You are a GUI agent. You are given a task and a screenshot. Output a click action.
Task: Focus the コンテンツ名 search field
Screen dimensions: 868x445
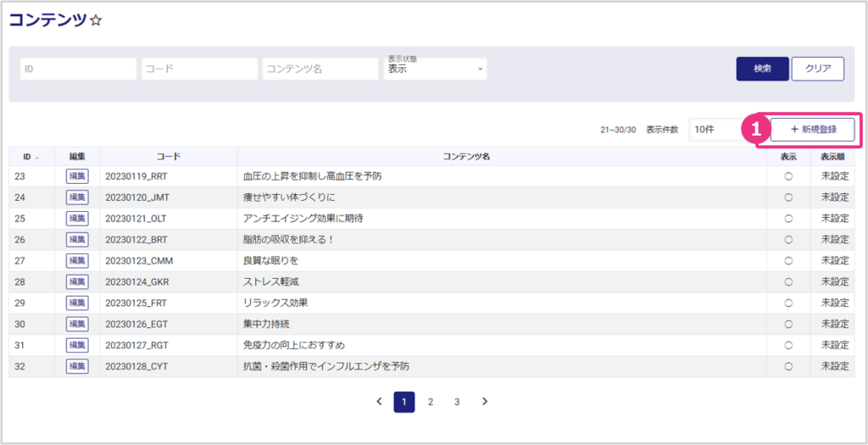point(320,69)
